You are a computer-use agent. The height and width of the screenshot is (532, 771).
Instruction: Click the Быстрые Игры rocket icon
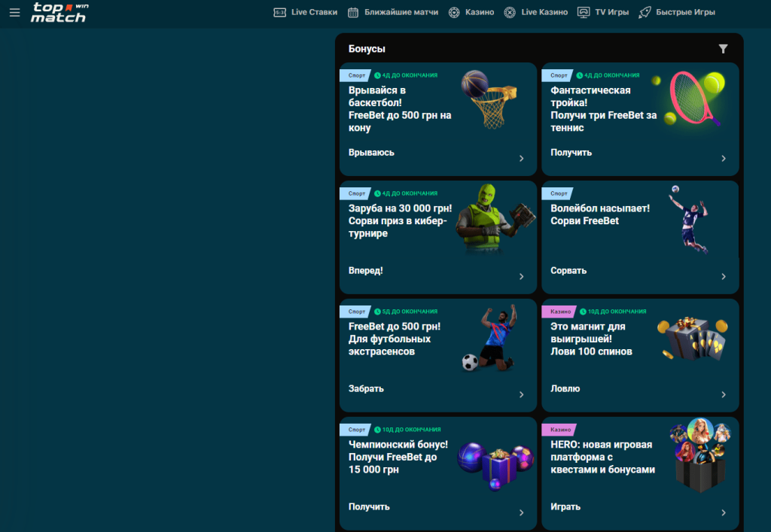point(645,12)
